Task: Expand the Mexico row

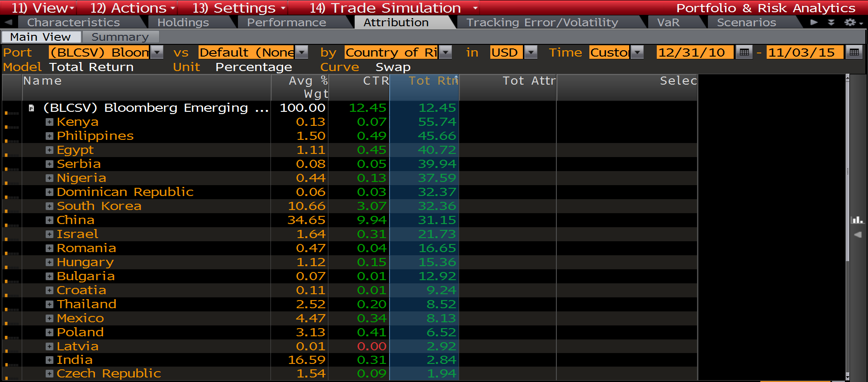Action: [49, 319]
